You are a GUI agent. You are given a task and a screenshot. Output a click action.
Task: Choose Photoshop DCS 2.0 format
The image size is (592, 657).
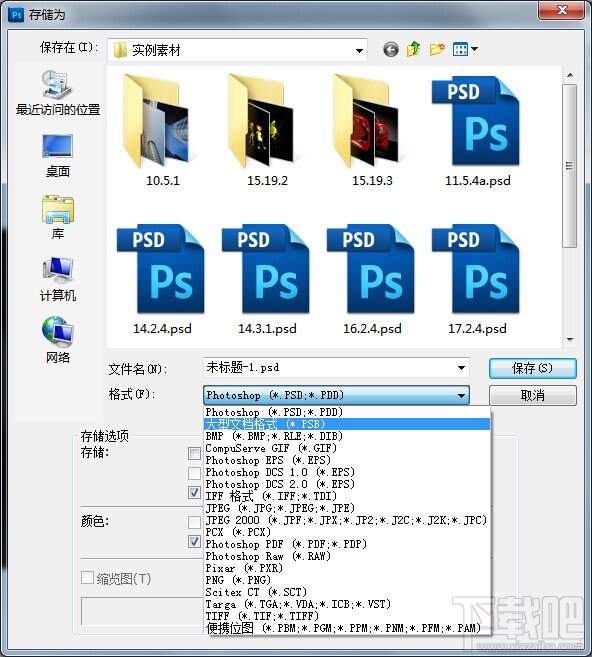pos(347,484)
